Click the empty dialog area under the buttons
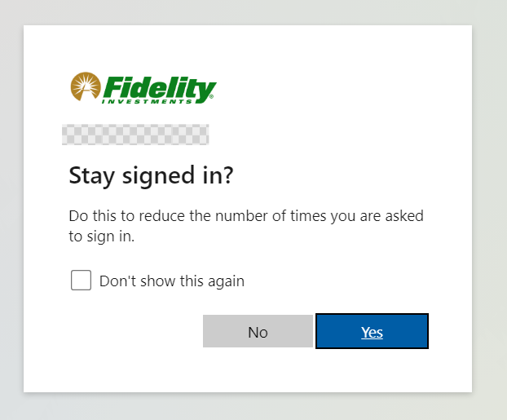Screen dimensions: 507x420 tap(248, 371)
